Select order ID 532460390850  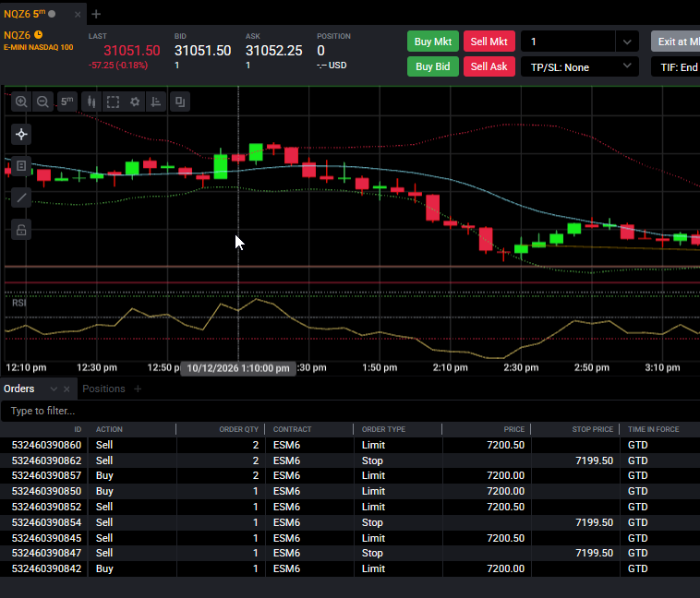(46, 491)
